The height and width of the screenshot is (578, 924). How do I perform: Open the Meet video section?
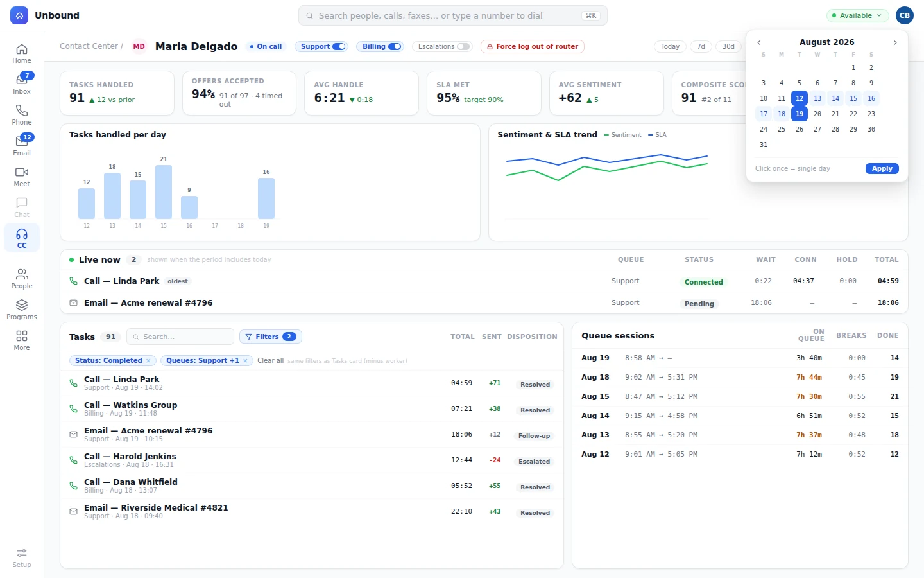coord(22,177)
